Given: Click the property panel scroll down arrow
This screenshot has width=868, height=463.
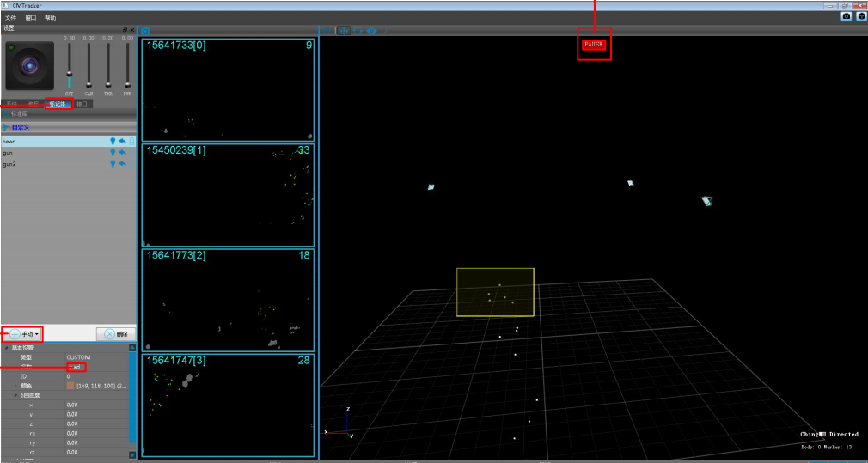Looking at the screenshot, I should point(132,454).
